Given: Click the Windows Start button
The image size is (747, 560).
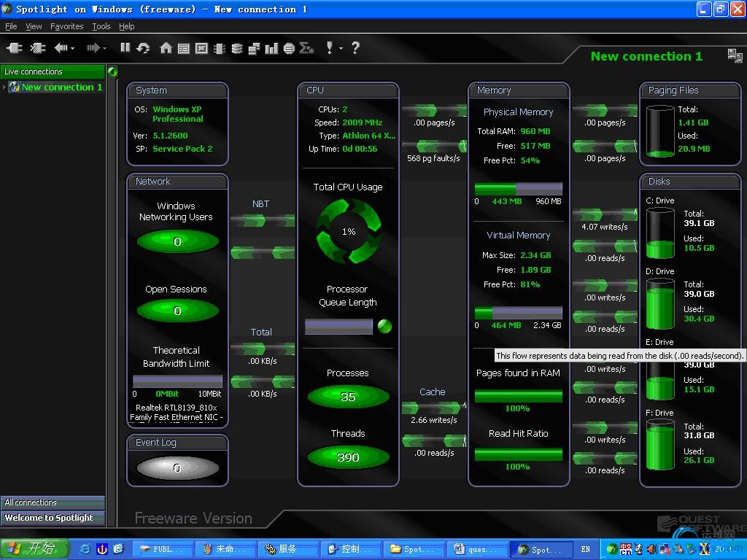Looking at the screenshot, I should [34, 549].
